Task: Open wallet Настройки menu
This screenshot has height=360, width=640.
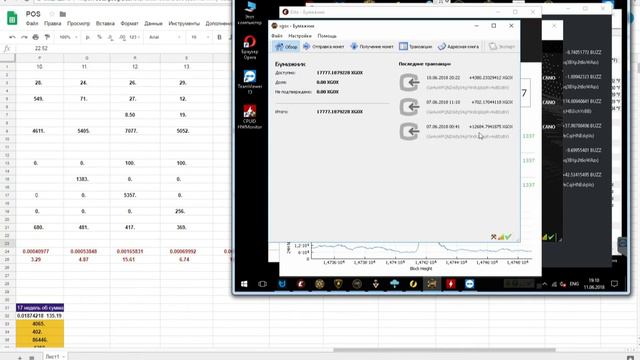Action: pos(300,36)
